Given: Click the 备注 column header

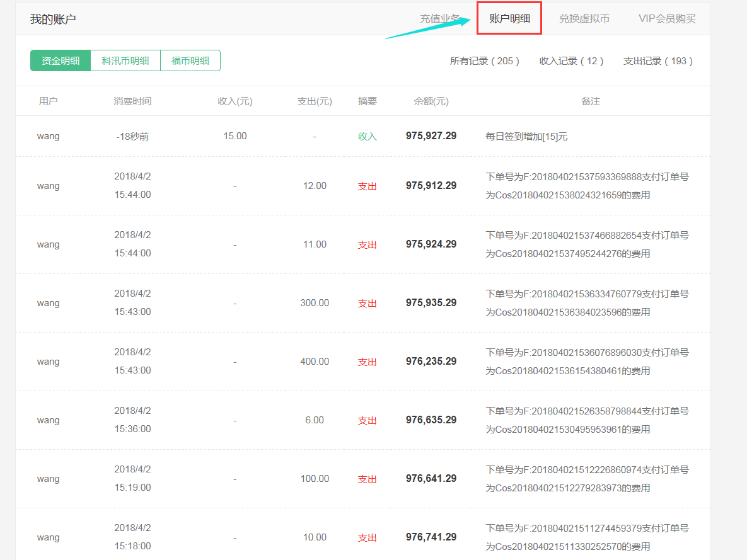Looking at the screenshot, I should click(590, 101).
